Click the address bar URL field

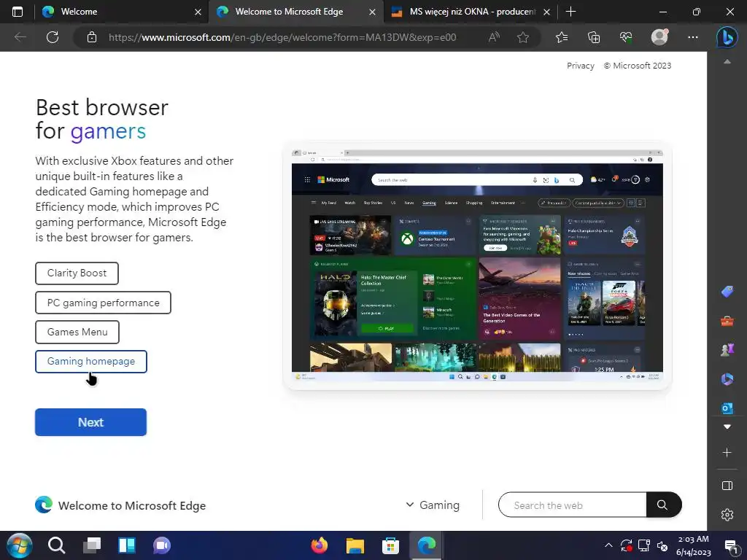coord(282,37)
